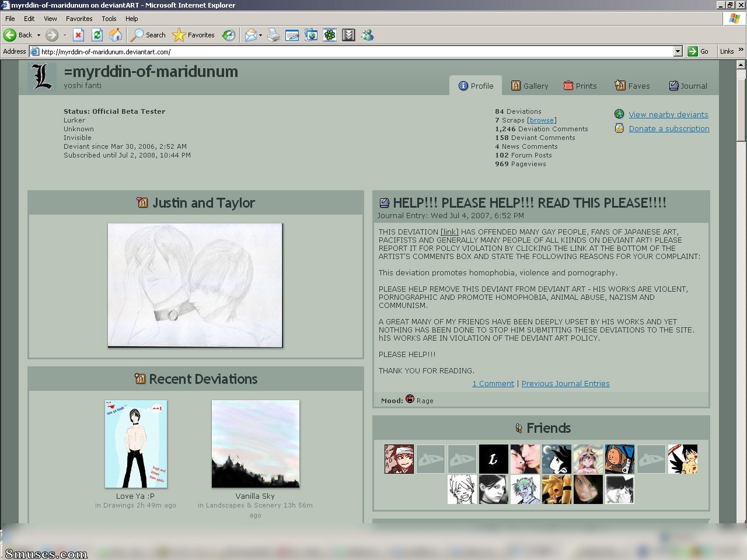Click the icon beside Donate a subscription
The width and height of the screenshot is (747, 560).
[x=619, y=128]
